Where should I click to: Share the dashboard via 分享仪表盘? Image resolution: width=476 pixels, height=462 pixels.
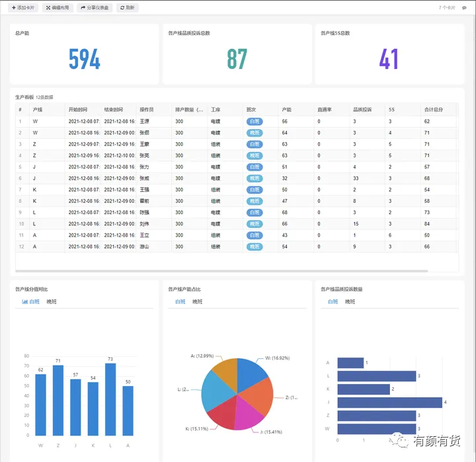[x=95, y=7]
